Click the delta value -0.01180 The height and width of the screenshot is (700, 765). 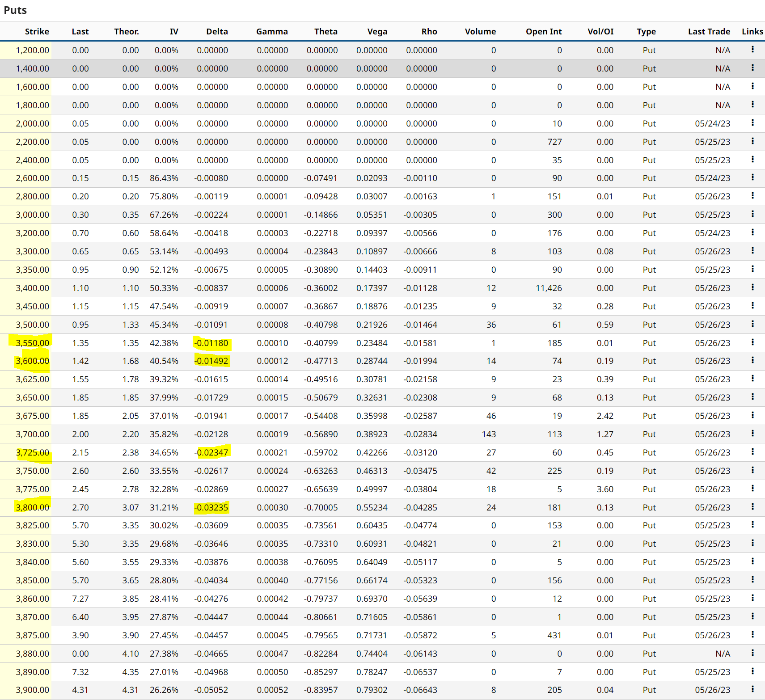tap(211, 343)
